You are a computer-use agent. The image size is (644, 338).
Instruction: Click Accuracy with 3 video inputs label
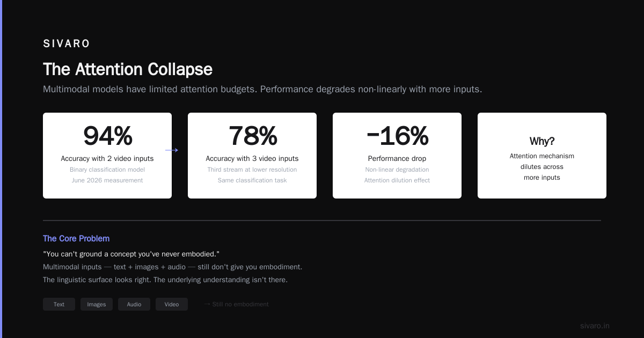[252, 159]
